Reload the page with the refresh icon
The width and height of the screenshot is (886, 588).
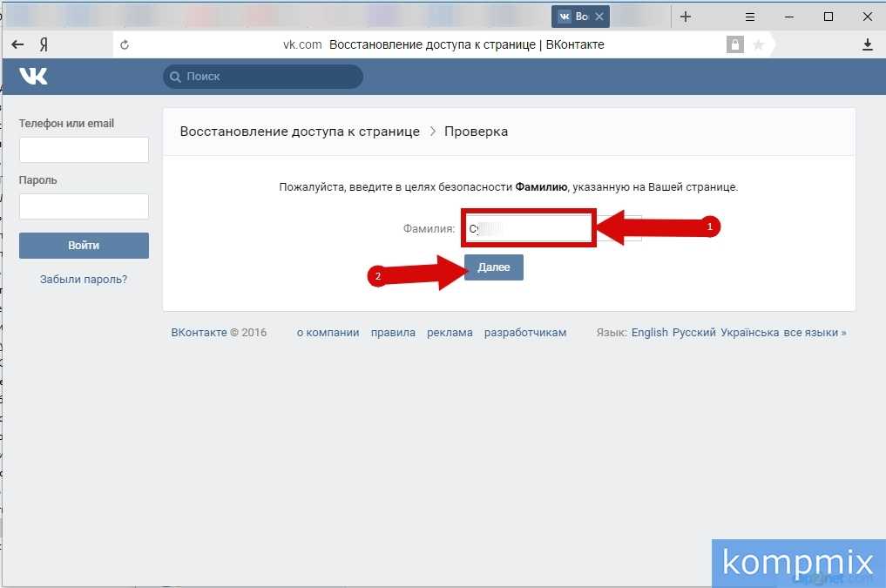coord(125,44)
